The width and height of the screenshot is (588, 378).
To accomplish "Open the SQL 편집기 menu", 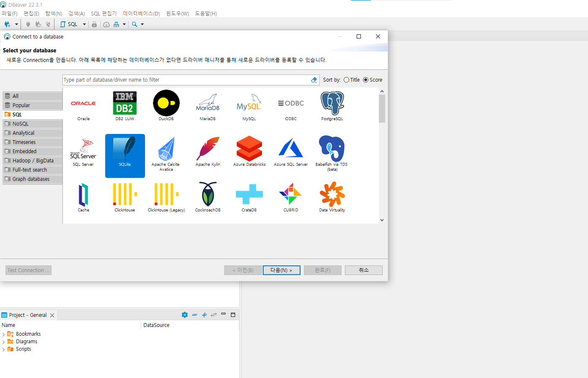I will 104,13.
